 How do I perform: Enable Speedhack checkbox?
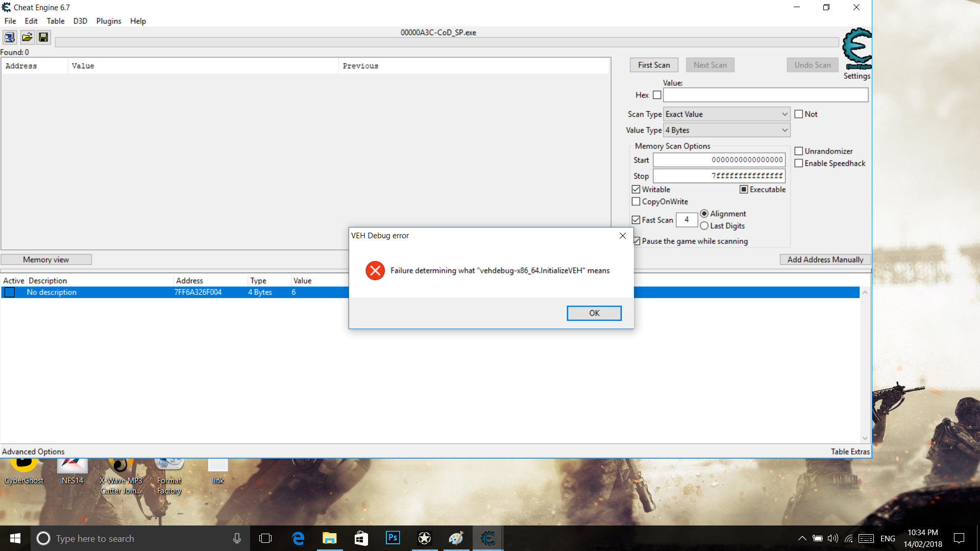tap(799, 163)
